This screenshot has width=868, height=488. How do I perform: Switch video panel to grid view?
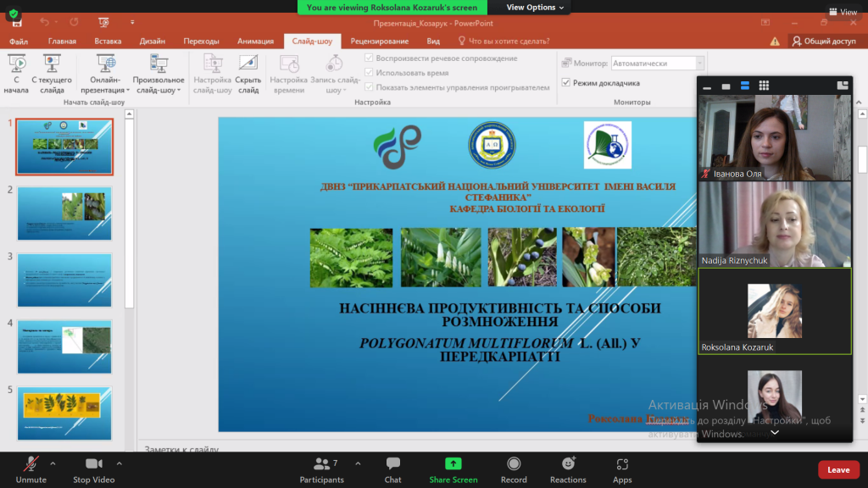pyautogui.click(x=764, y=86)
